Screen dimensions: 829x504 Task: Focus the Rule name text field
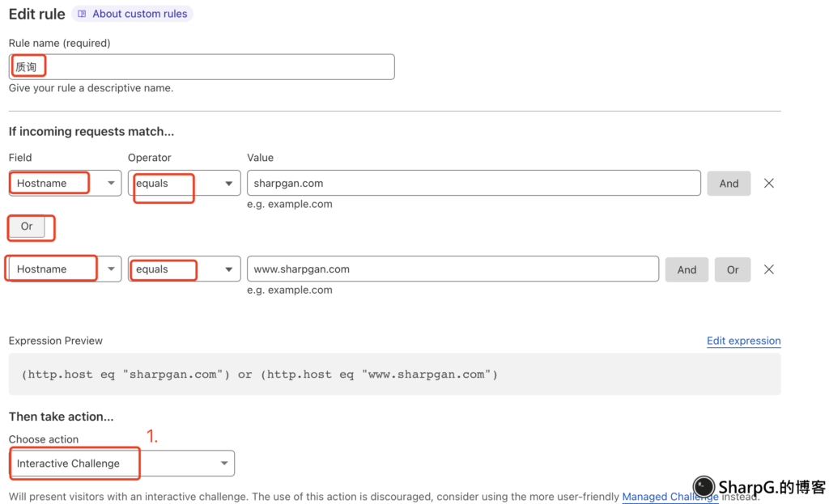(202, 67)
